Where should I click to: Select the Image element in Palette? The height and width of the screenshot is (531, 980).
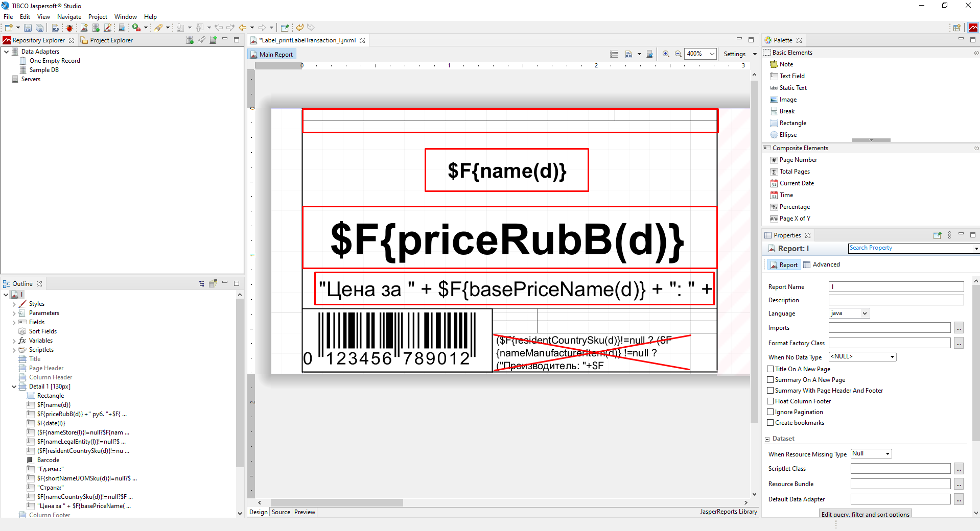pos(787,100)
